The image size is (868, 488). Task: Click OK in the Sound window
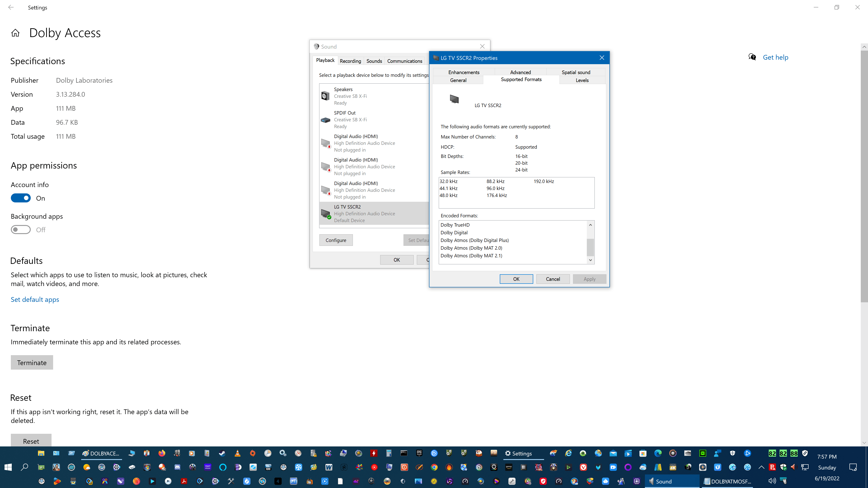tap(397, 260)
